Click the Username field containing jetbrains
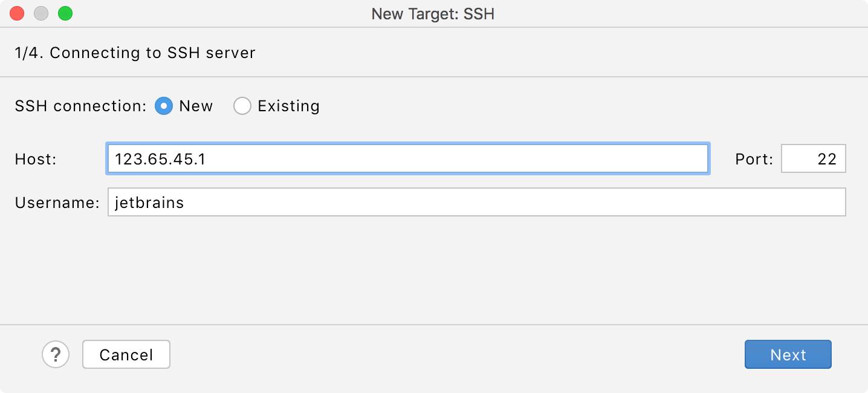The height and width of the screenshot is (393, 868). point(363,203)
